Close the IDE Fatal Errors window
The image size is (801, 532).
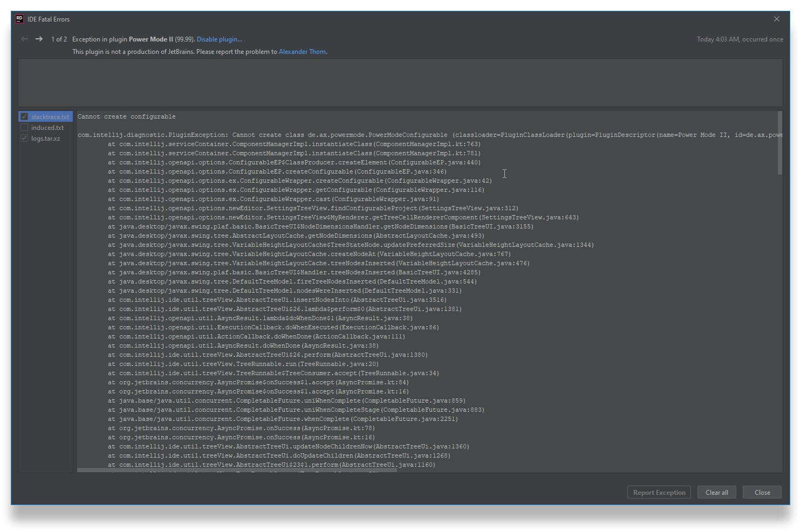pyautogui.click(x=776, y=18)
